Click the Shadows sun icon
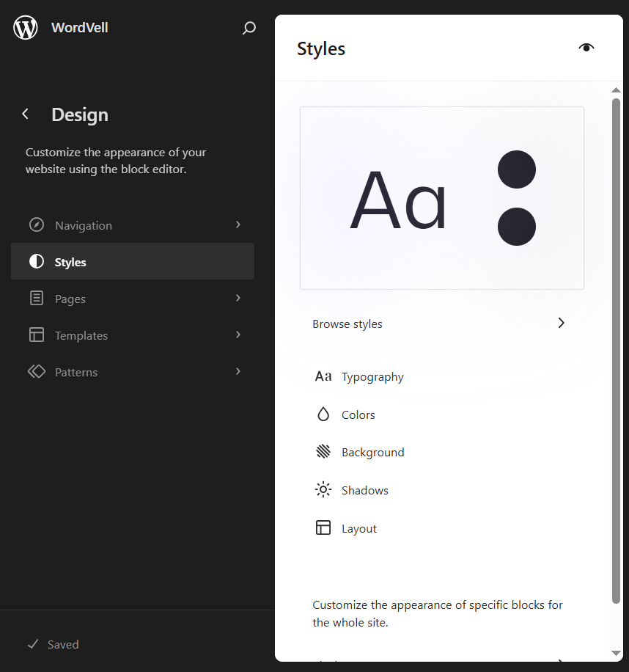 323,490
